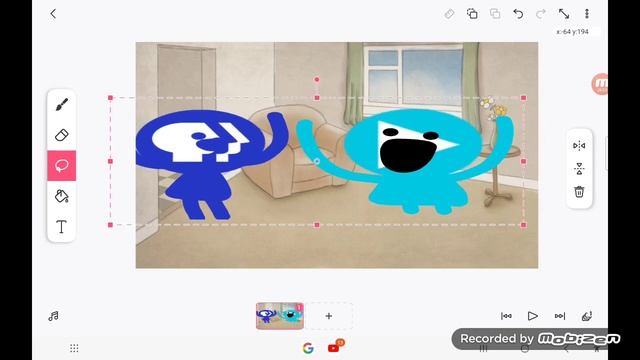Select the first frame thumbnail
The image size is (640, 360).
280,316
